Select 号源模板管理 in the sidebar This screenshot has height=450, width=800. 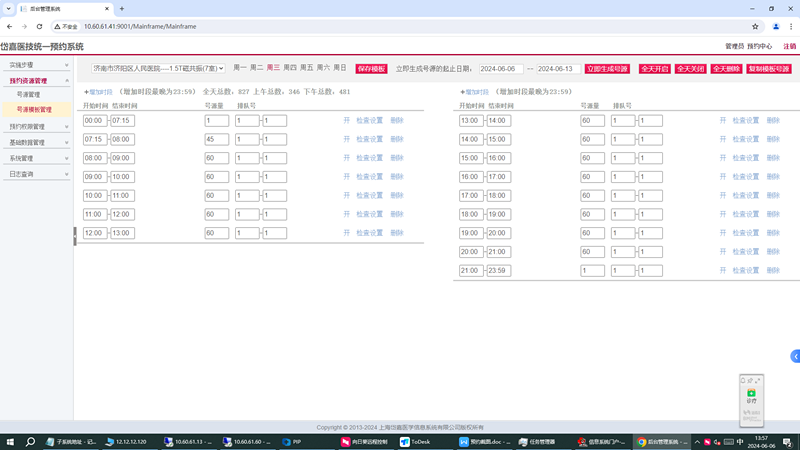point(35,109)
